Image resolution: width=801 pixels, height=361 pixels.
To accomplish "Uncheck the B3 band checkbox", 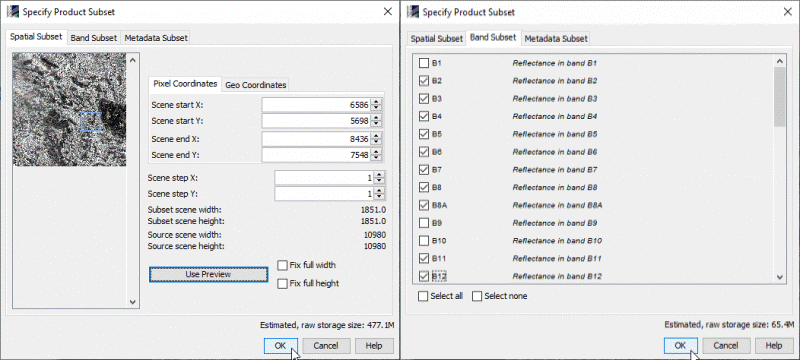I will click(424, 99).
